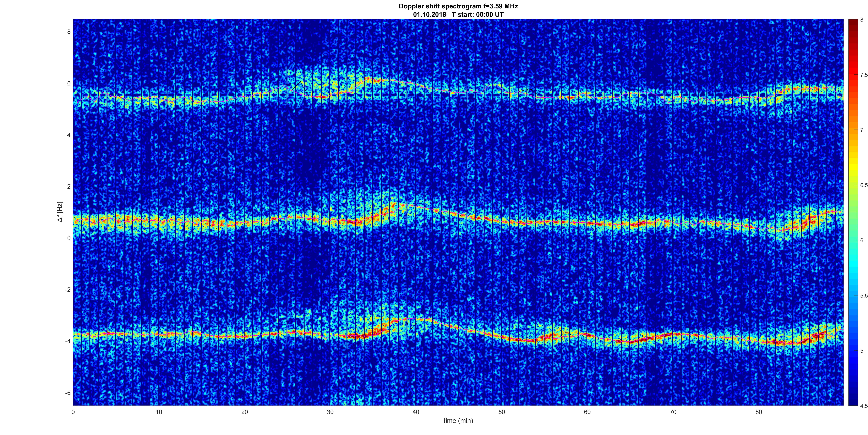868x435 pixels.
Task: Click the y-axis tick label "-2"
Action: pyautogui.click(x=68, y=290)
